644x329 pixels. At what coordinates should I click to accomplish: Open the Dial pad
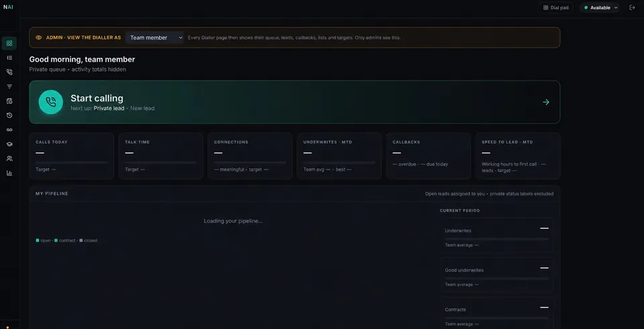click(x=555, y=7)
